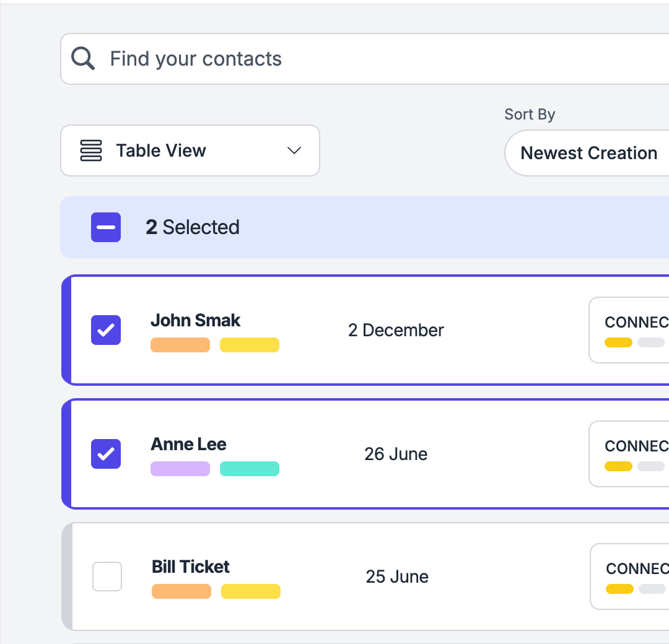Click Anne Lee's teal tag
The height and width of the screenshot is (644, 669).
(x=250, y=469)
